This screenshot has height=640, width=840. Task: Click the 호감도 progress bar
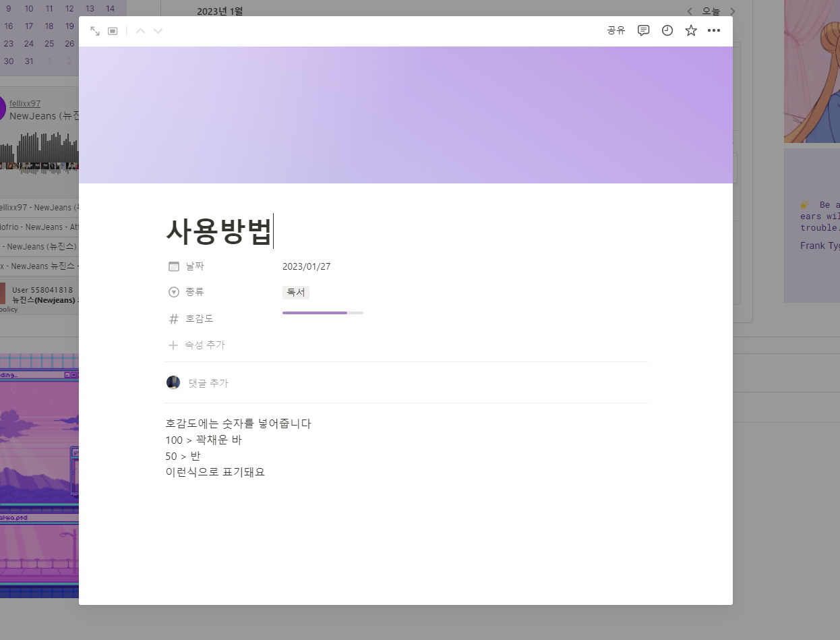323,313
